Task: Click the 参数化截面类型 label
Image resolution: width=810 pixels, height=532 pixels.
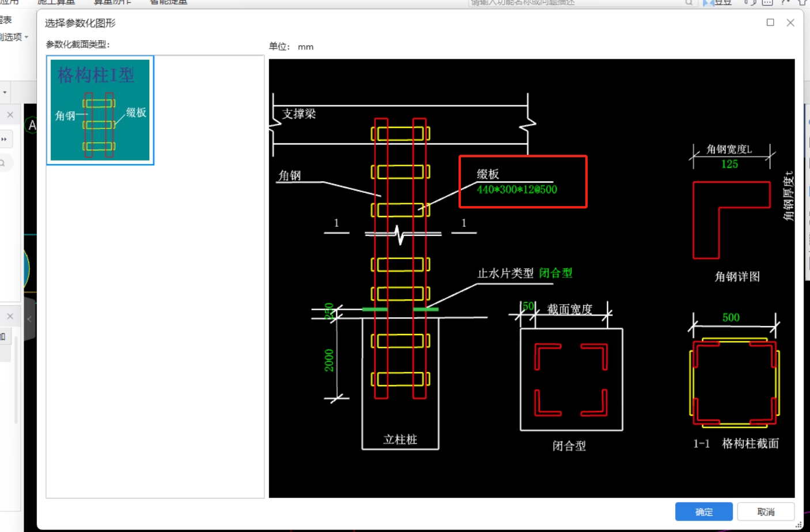Action: coord(78,44)
